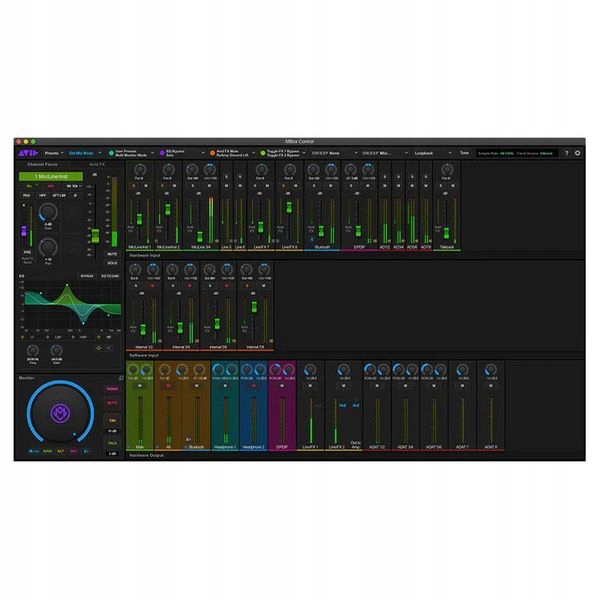Click the EQ Gain knob
Viewport: 600px width, 600px height.
click(56, 351)
